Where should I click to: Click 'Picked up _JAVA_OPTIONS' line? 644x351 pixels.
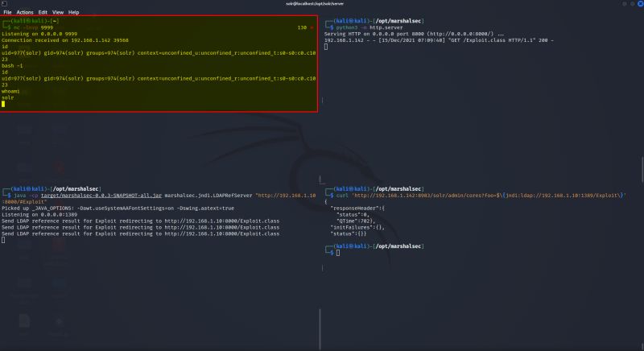tap(118, 209)
